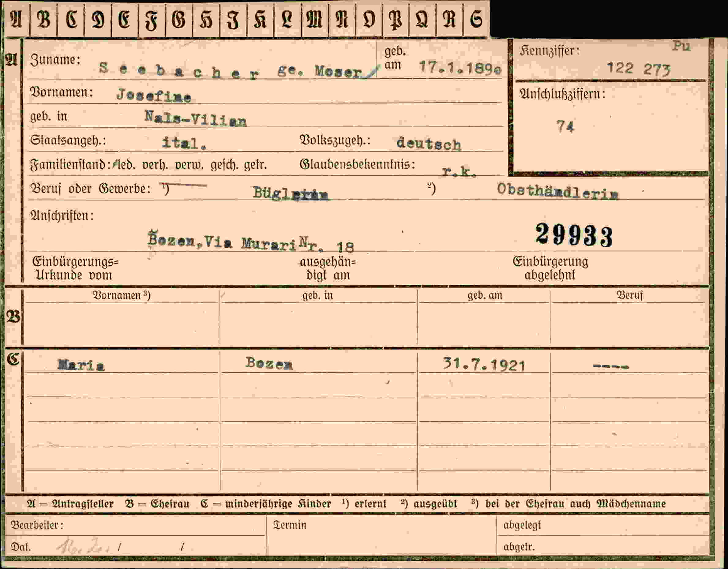Click the stamped number '29933'
Image resolution: width=728 pixels, height=569 pixels.
pyautogui.click(x=574, y=235)
